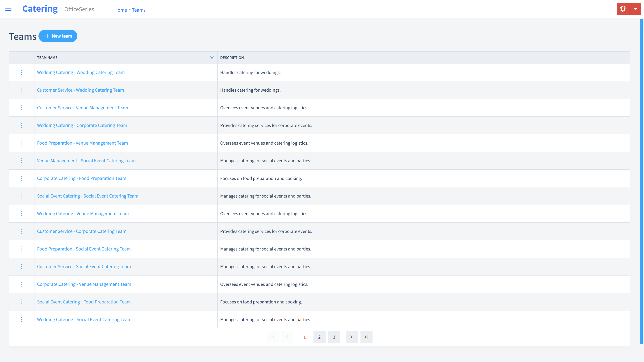Viewport: 644px width, 362px height.
Task: Click the filter icon on Team Name column
Action: pos(212,57)
